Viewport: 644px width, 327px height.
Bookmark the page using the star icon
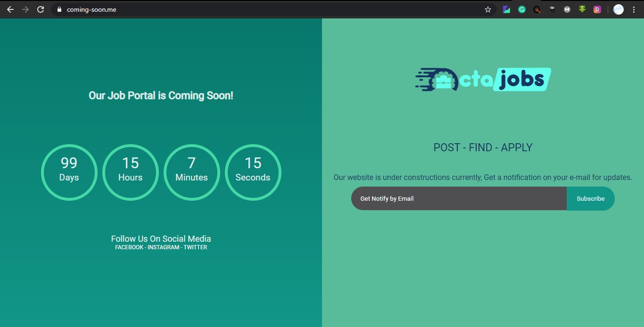tap(488, 9)
